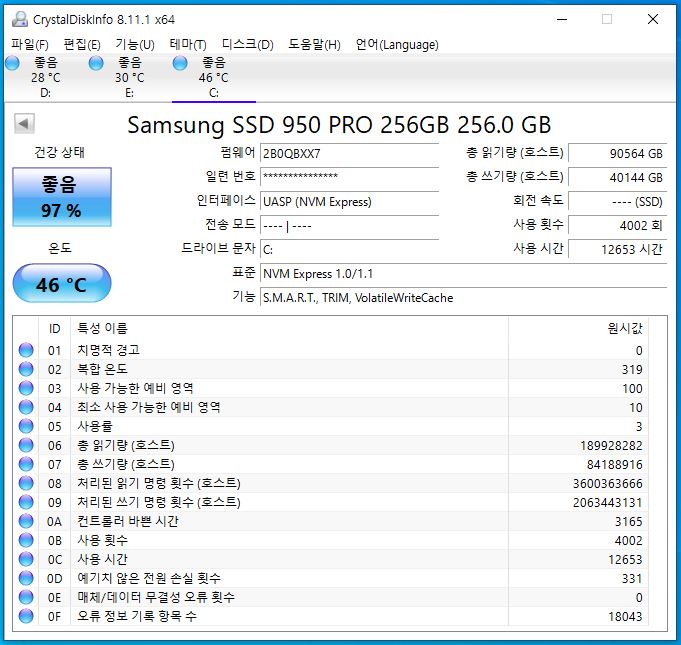The height and width of the screenshot is (645, 681).
Task: Open the 테마(T) menu
Action: [188, 45]
